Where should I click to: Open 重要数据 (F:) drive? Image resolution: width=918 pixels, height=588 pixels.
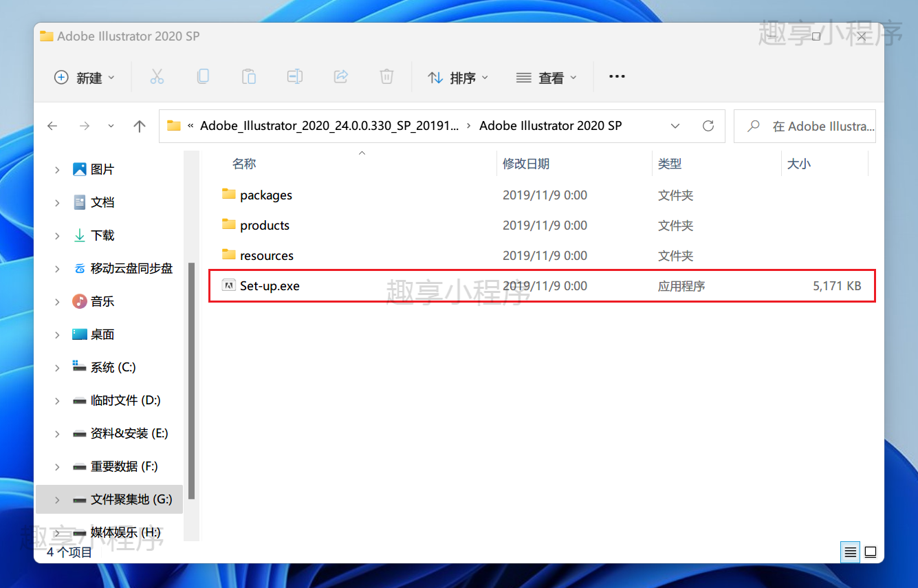pos(124,466)
